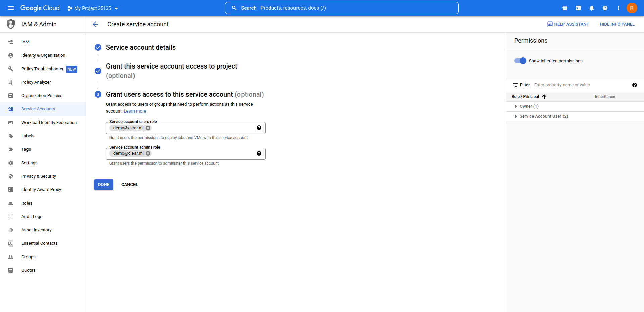Remove demo@clear.ml from users role field
Image resolution: width=644 pixels, height=312 pixels.
coord(148,128)
